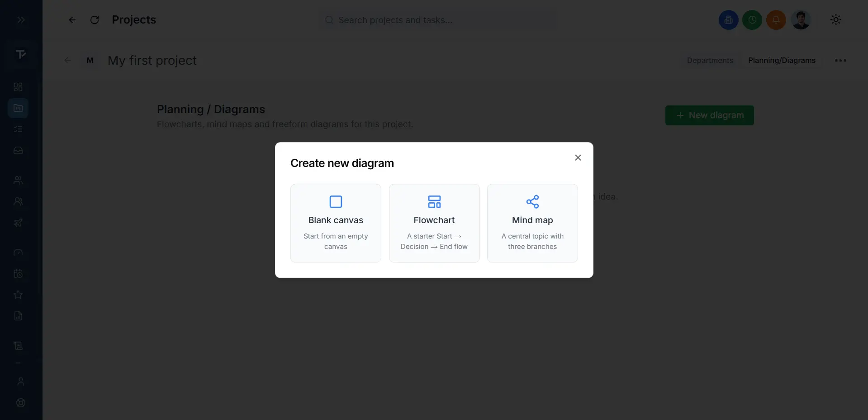Viewport: 868px width, 420px height.
Task: Open the three-dot more options menu
Action: pyautogui.click(x=840, y=60)
